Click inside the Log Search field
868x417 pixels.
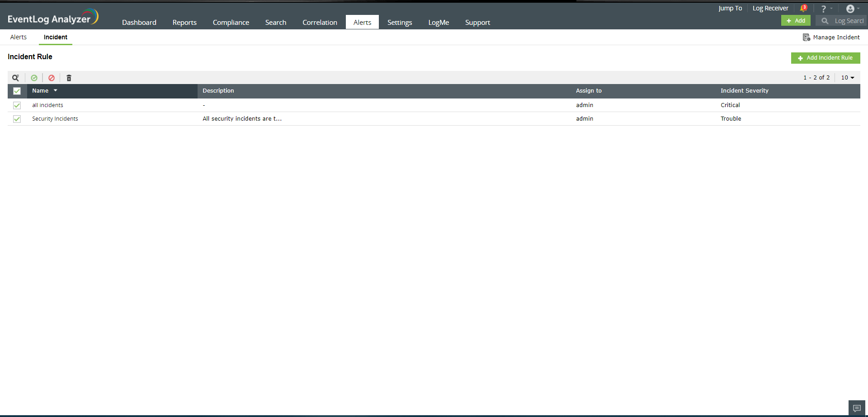(848, 20)
